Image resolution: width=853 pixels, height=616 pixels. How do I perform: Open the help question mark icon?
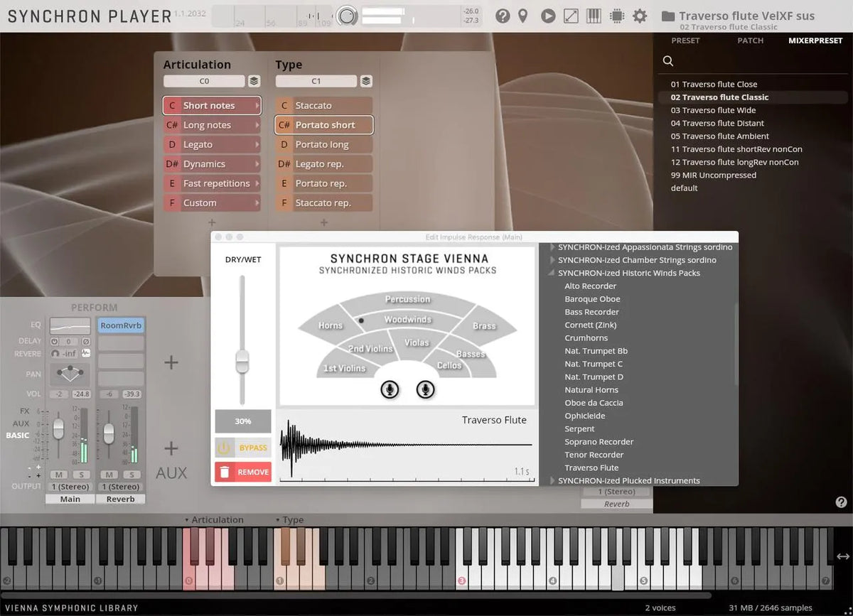click(x=503, y=16)
